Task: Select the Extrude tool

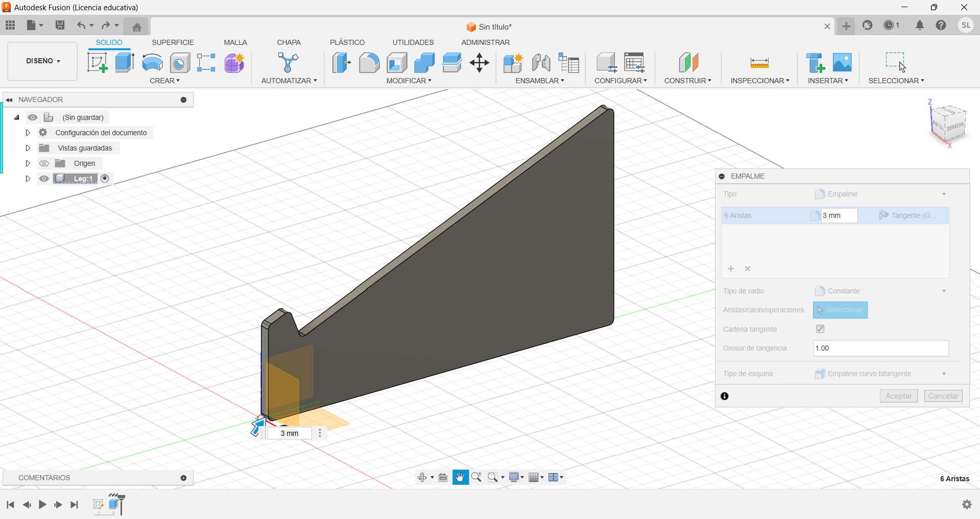Action: coord(125,63)
